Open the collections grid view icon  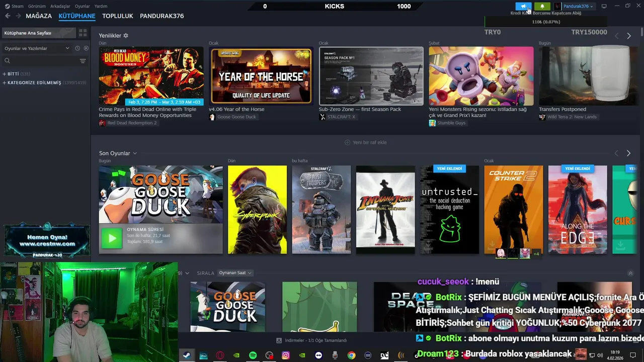(83, 33)
